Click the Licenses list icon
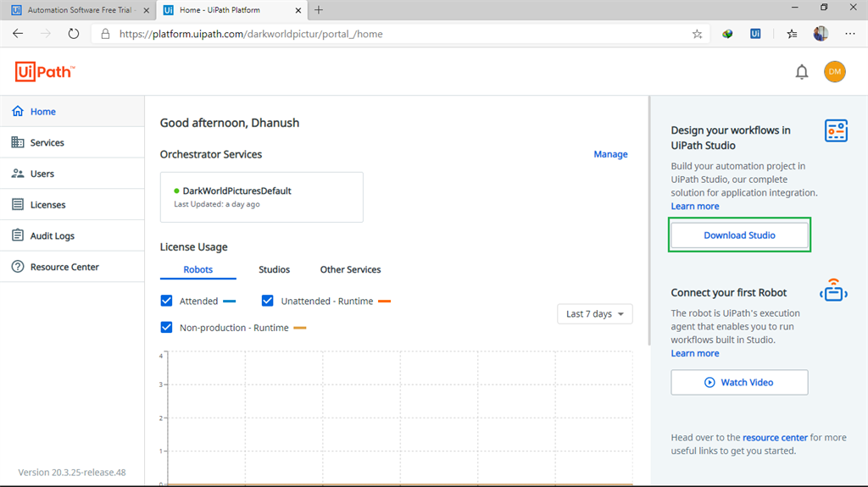Viewport: 868px width, 487px height. [18, 204]
